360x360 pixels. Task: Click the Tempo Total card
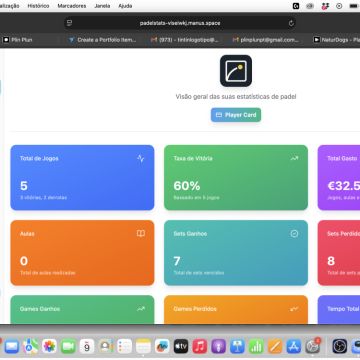339,310
